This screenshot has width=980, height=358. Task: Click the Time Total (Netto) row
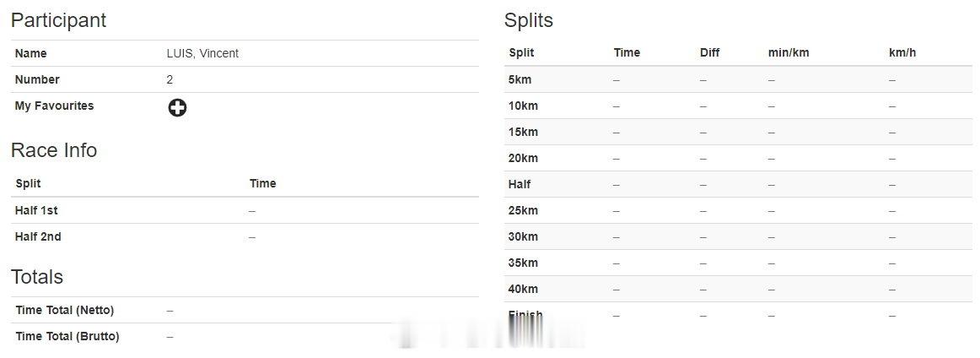click(x=245, y=311)
